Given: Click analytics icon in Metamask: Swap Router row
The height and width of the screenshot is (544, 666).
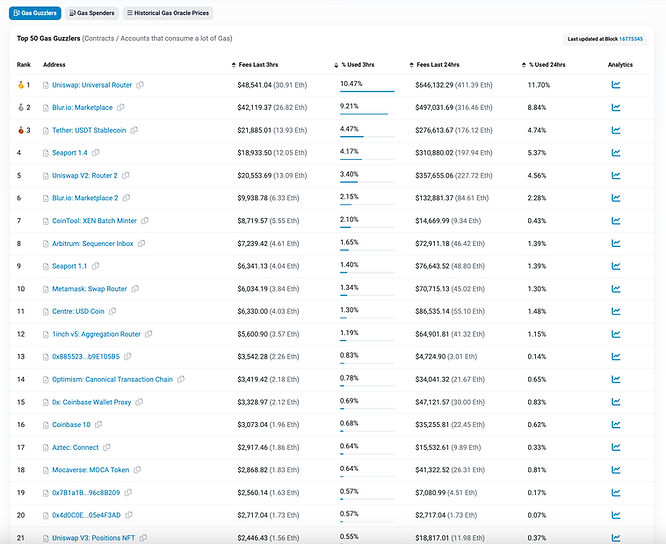Looking at the screenshot, I should (x=616, y=289).
